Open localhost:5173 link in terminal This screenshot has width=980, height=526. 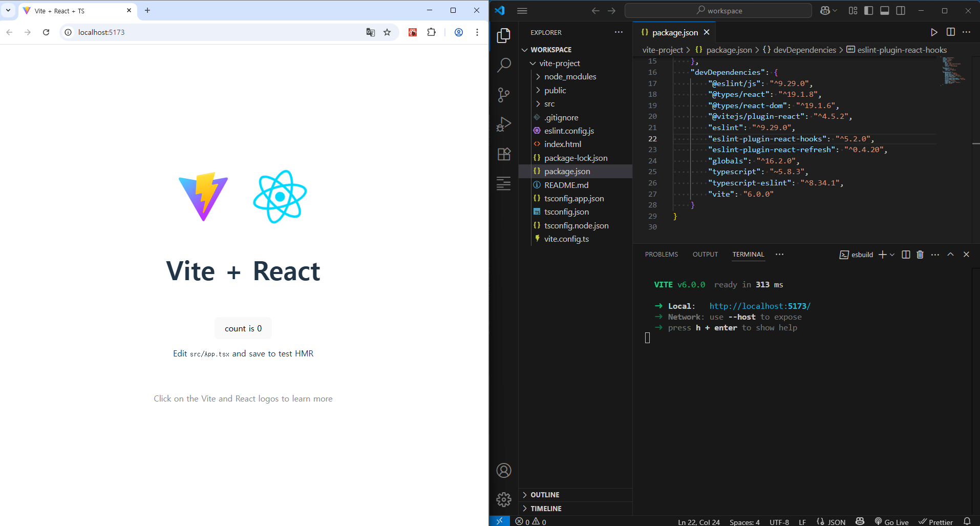[x=760, y=306]
